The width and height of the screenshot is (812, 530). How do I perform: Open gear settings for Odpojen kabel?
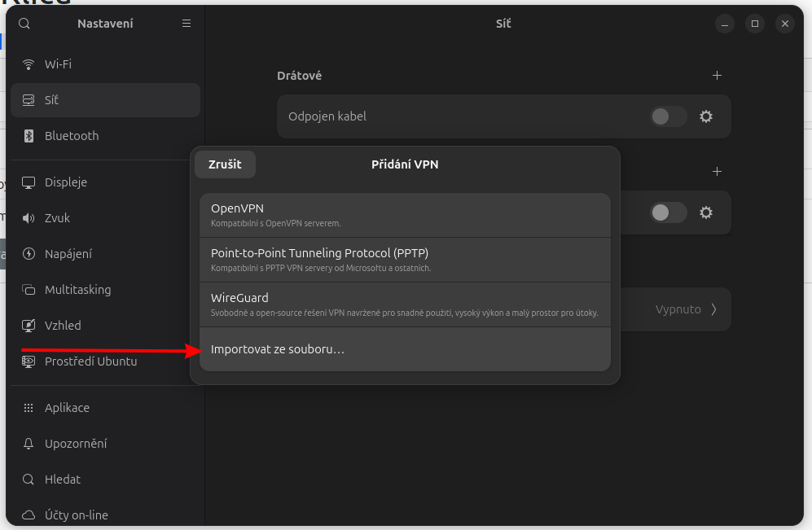(x=706, y=116)
